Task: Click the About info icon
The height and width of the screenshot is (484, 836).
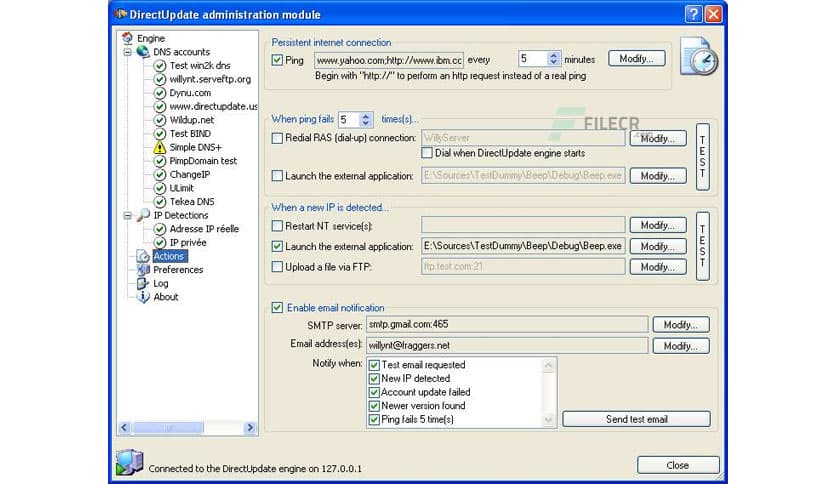Action: [142, 297]
